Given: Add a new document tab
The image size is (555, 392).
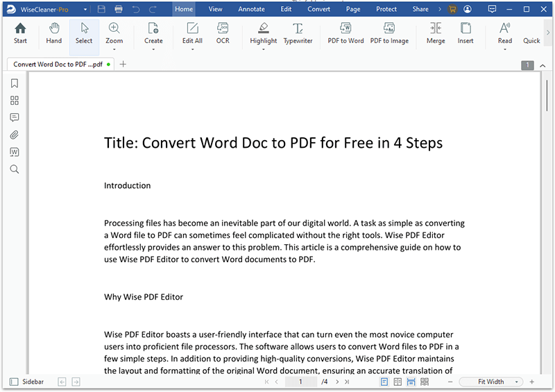Looking at the screenshot, I should coord(123,64).
